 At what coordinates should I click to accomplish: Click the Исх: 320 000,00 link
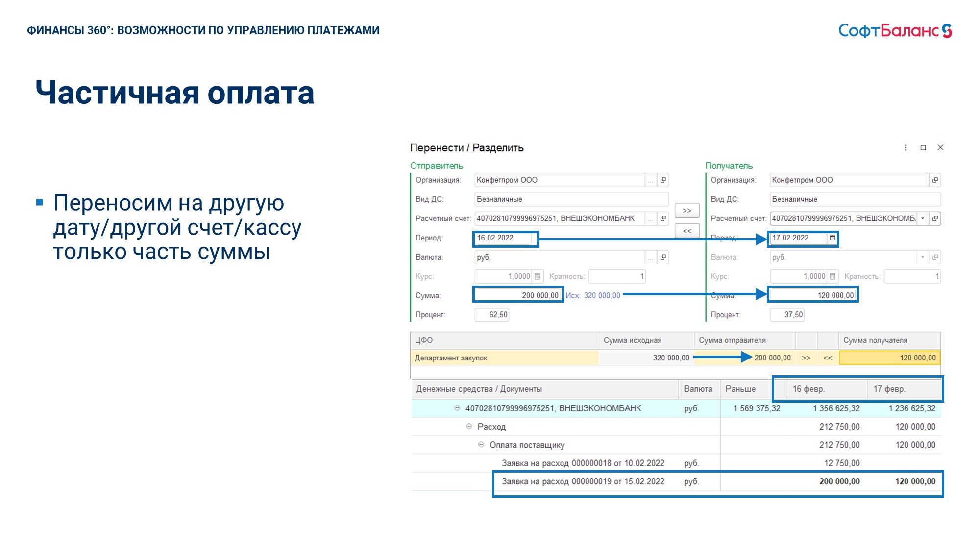593,295
